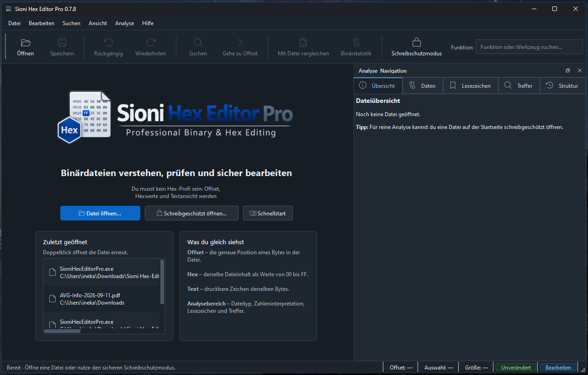Click the 'Was du gleich siehst' heading
Image resolution: width=588 pixels, height=375 pixels.
tap(216, 242)
